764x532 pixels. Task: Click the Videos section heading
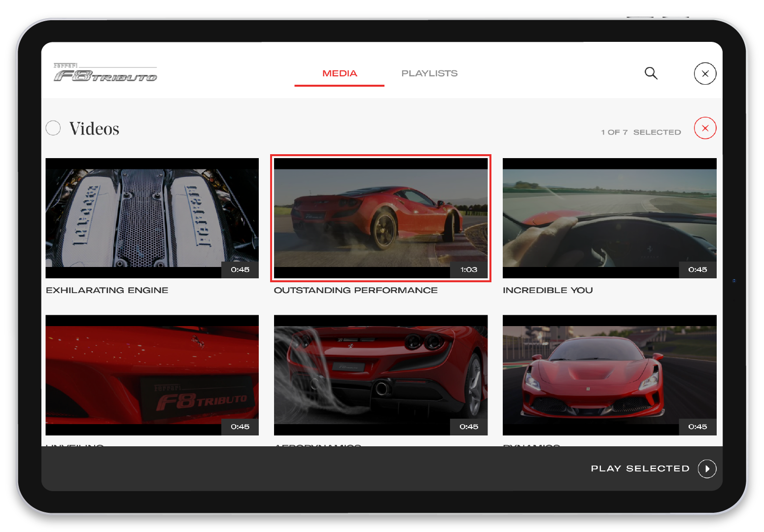tap(94, 129)
